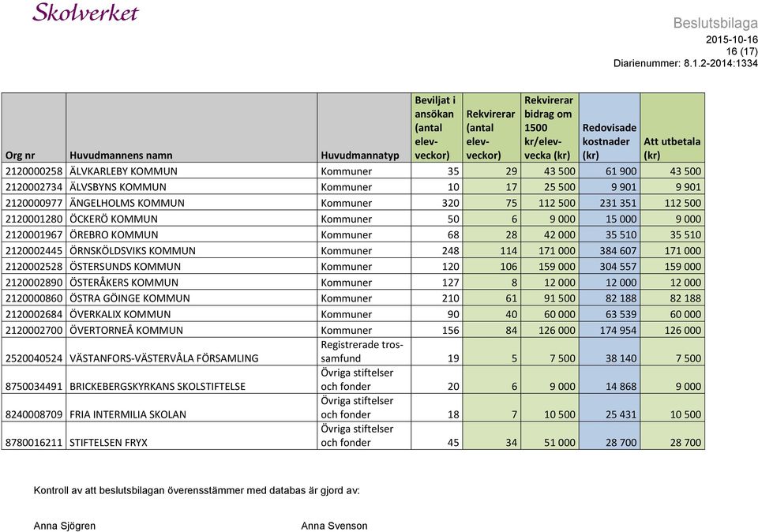This screenshot has height=532, width=758.
Task: Click the value 14 868
Action: [x=621, y=387]
